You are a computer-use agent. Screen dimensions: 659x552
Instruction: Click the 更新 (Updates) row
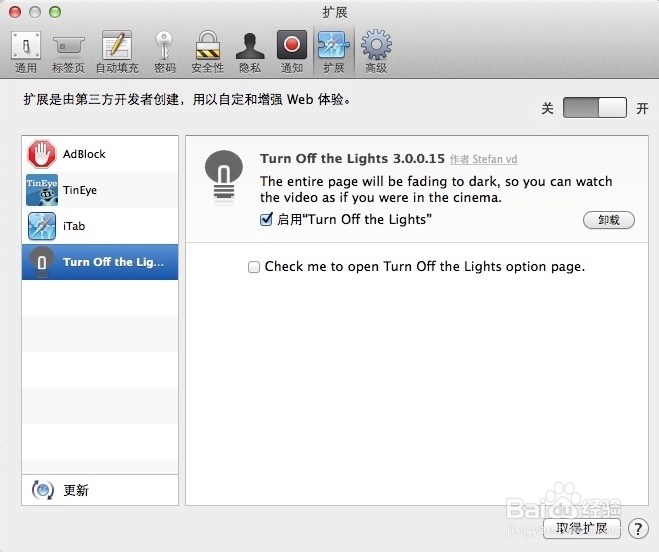click(100, 490)
